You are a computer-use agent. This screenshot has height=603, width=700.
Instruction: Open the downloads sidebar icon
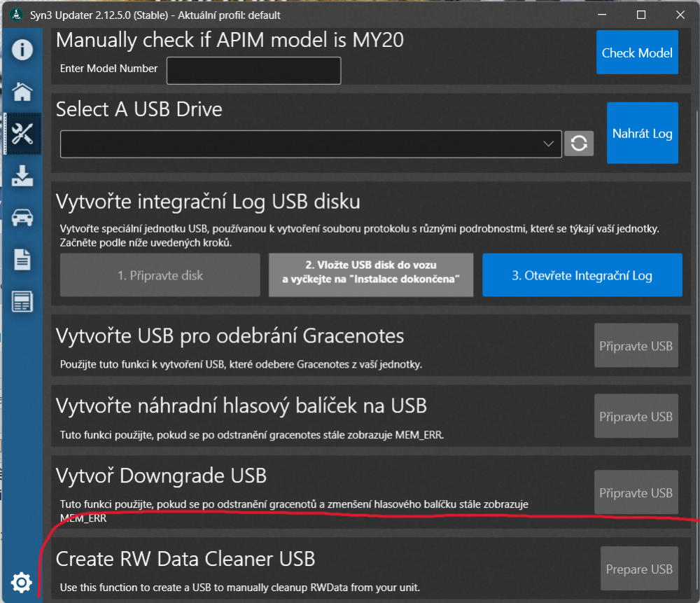pos(22,176)
